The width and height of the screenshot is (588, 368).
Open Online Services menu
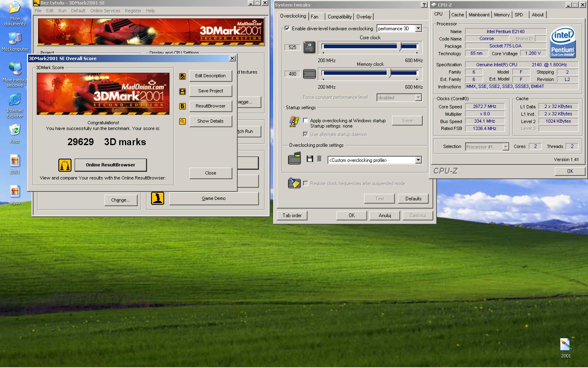click(x=105, y=11)
